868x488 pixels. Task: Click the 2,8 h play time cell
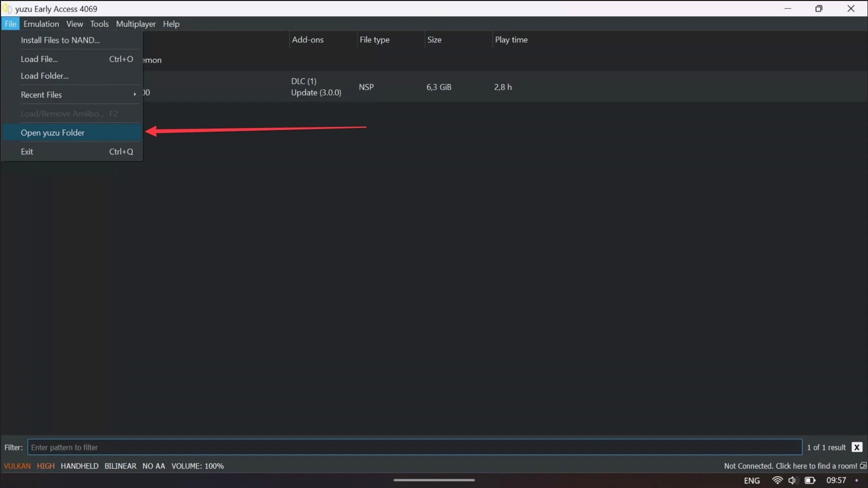[503, 87]
